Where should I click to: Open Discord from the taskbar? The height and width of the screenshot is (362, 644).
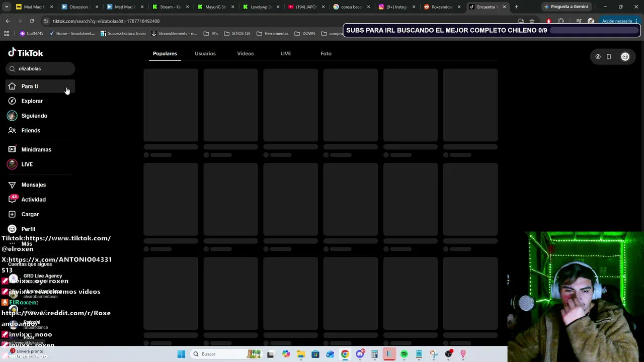[x=360, y=354]
